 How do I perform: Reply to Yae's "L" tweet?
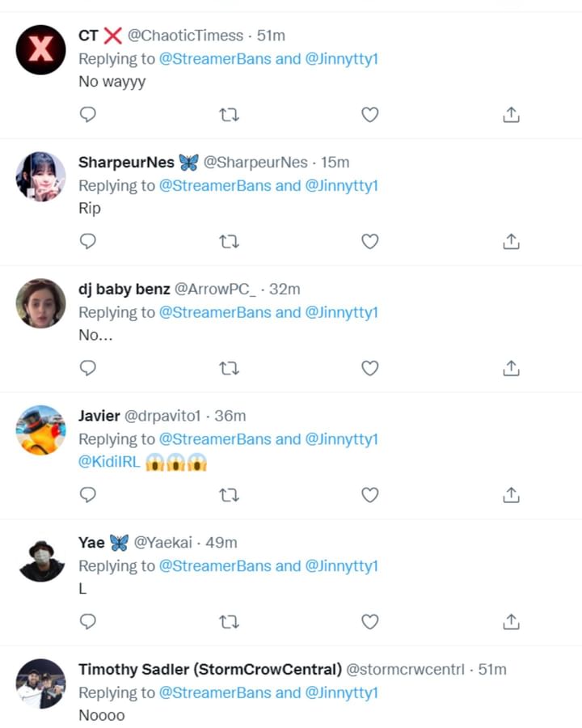point(87,621)
